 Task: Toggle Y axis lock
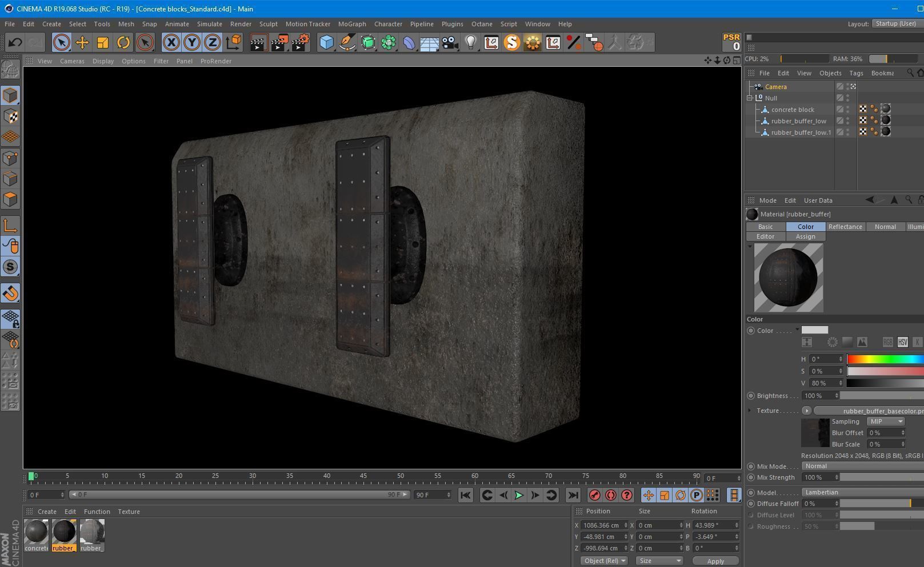191,42
